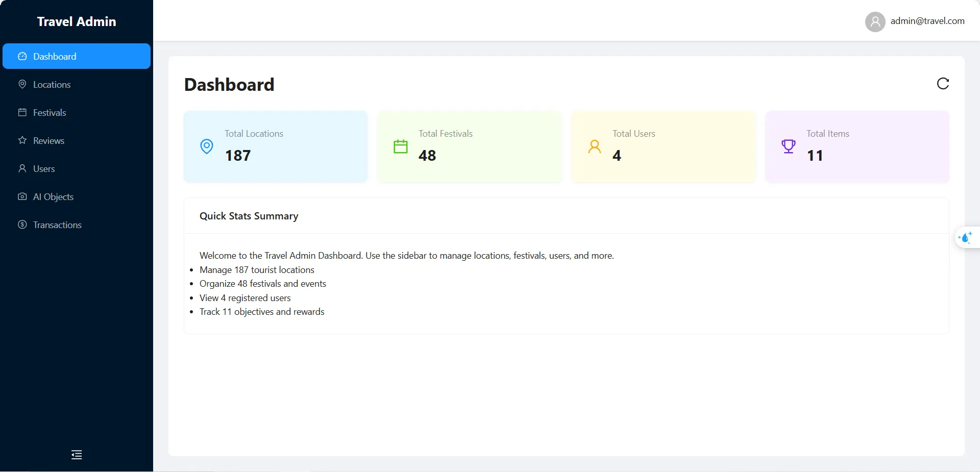Click the Total Festivals value 48

click(427, 156)
